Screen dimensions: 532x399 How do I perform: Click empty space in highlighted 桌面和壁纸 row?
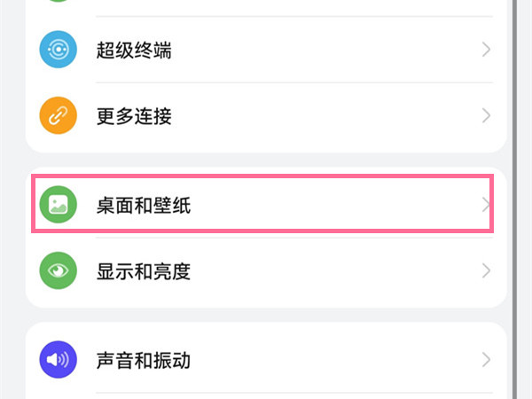coord(337,206)
